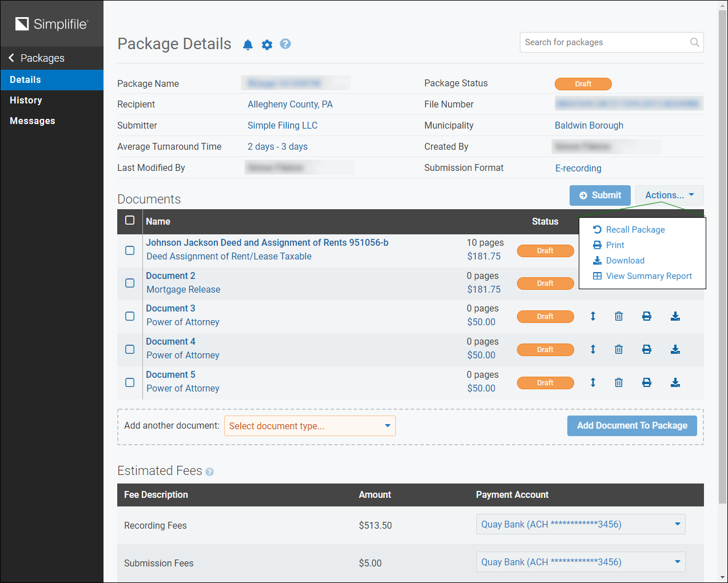Open the History sidebar tab
728x583 pixels.
coord(26,101)
